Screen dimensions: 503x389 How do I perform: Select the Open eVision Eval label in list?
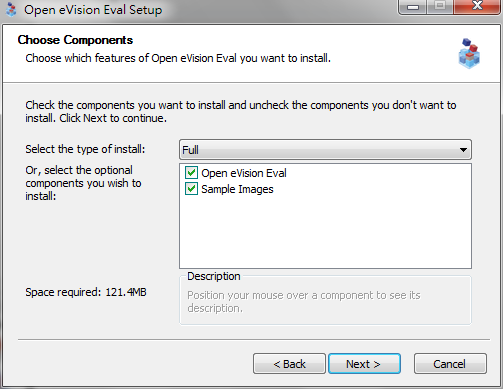(244, 173)
